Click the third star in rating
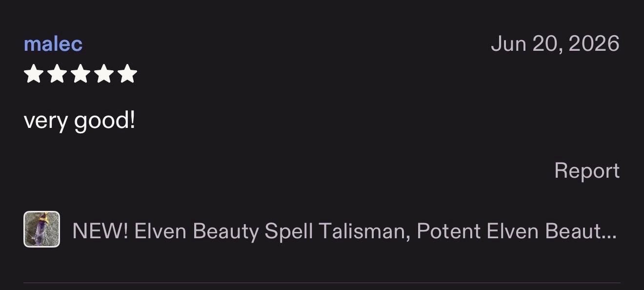This screenshot has width=644, height=290. [x=80, y=74]
